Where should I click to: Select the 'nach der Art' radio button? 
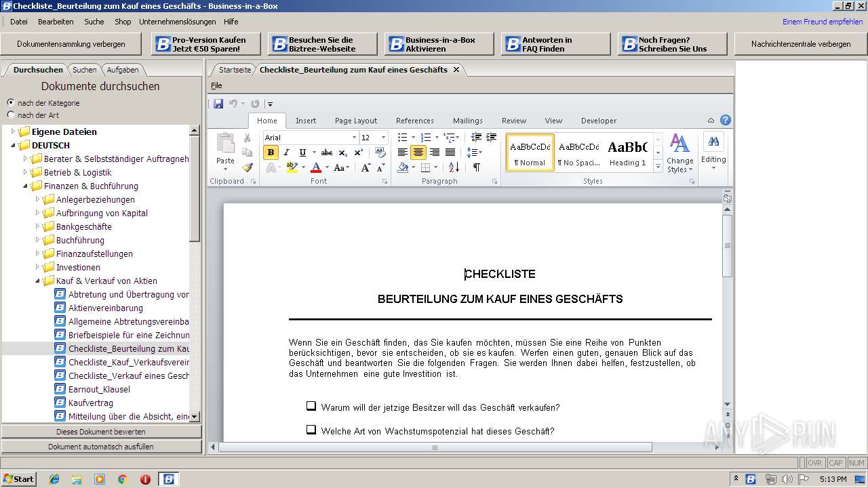coord(11,115)
